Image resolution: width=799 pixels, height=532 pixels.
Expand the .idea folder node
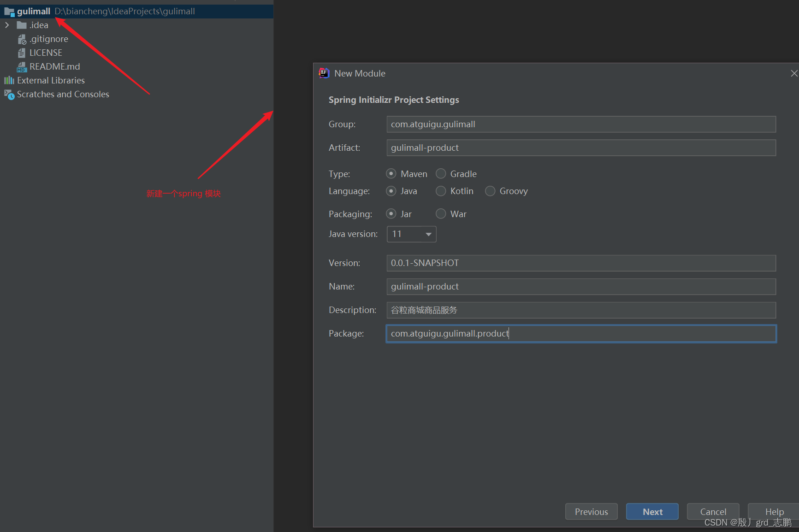click(x=7, y=25)
